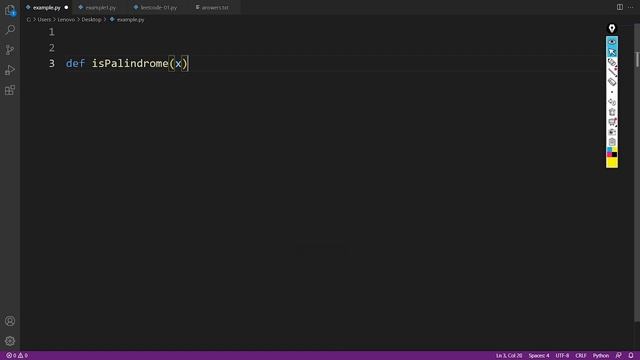The width and height of the screenshot is (640, 360).
Task: Open the editor More Actions ellipsis
Action: coord(631,7)
